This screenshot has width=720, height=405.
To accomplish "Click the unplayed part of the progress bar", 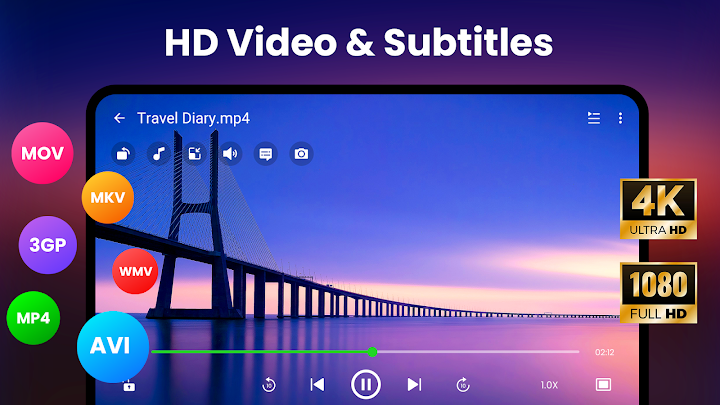I will 478,352.
